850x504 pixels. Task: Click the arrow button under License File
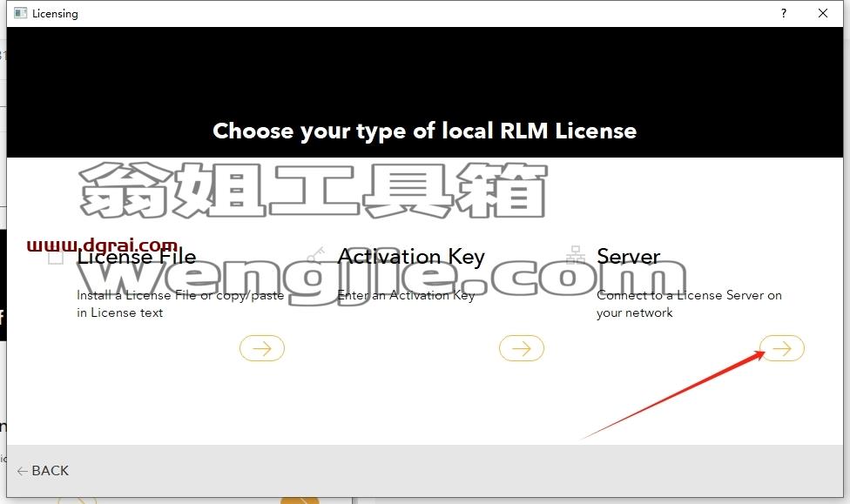pyautogui.click(x=262, y=348)
